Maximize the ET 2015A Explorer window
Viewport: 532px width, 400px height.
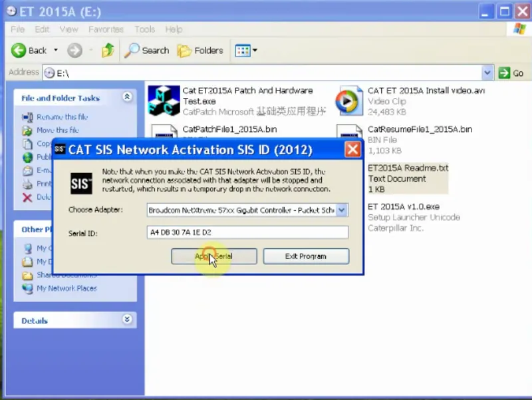pyautogui.click(x=504, y=12)
